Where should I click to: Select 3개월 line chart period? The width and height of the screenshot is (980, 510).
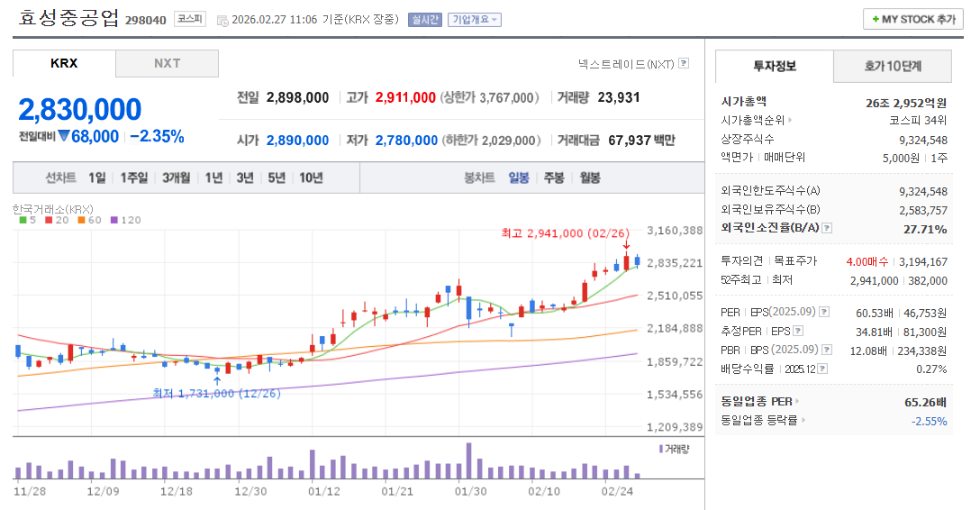pyautogui.click(x=177, y=178)
